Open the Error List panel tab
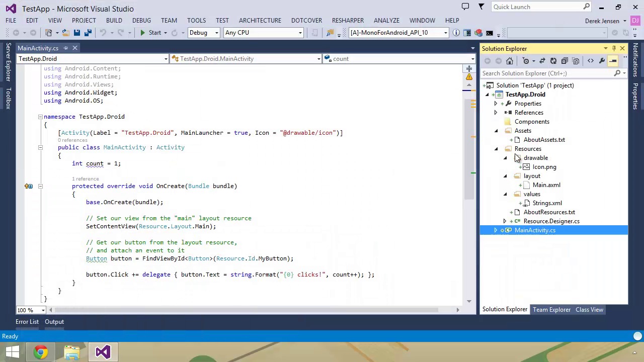644x362 pixels. pos(27,322)
